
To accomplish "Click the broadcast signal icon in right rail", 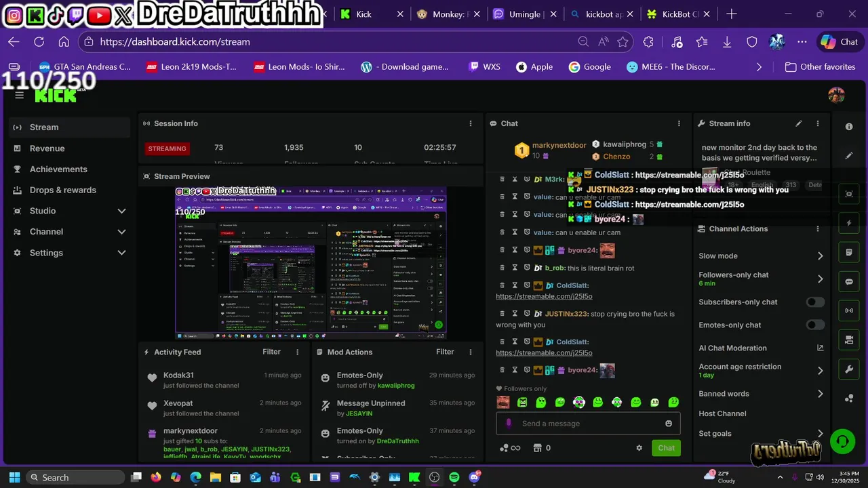I will [849, 310].
